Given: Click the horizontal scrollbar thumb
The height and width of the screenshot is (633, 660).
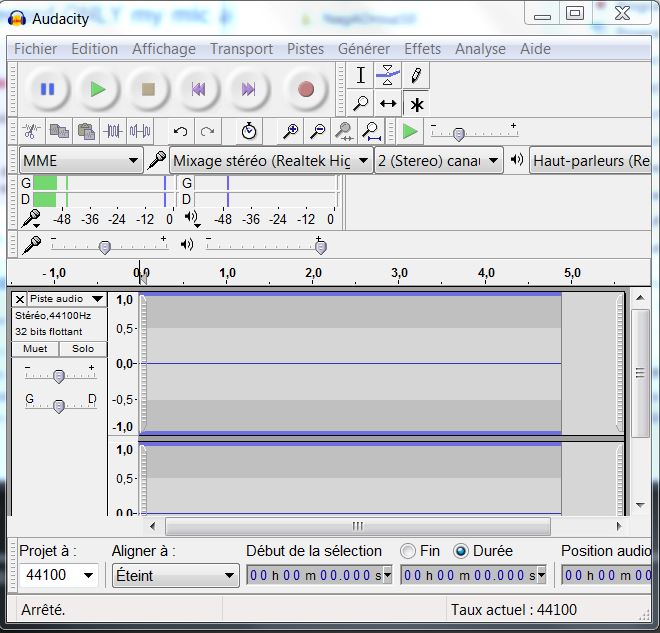Looking at the screenshot, I should point(358,526).
